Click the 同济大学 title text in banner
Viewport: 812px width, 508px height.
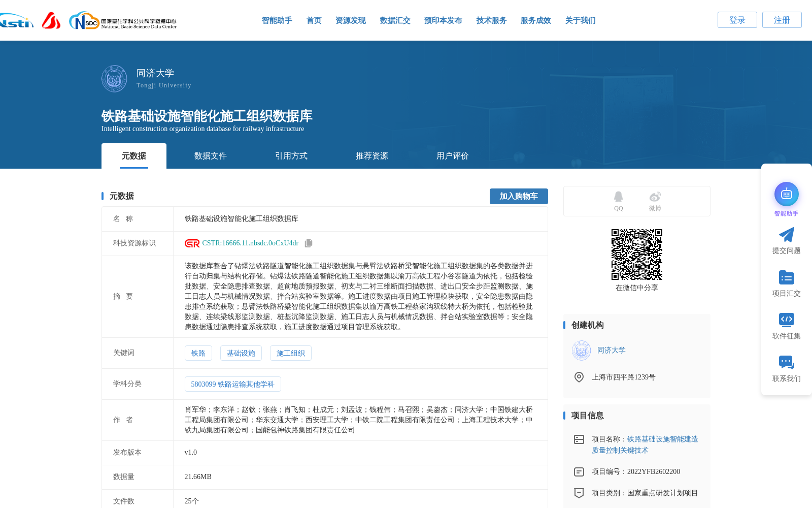155,73
